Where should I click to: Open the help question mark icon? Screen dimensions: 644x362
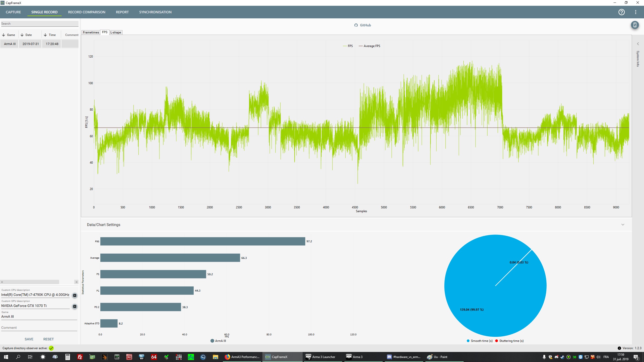coord(621,12)
